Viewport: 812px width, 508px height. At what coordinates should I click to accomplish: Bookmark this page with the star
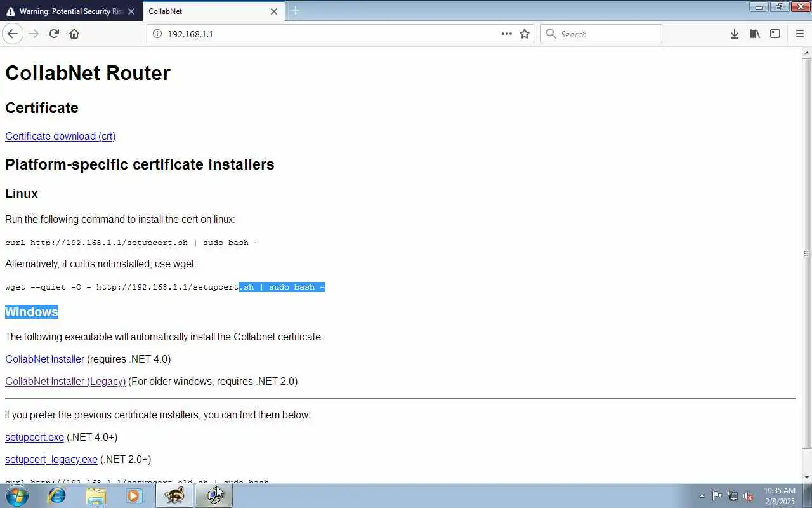(525, 34)
